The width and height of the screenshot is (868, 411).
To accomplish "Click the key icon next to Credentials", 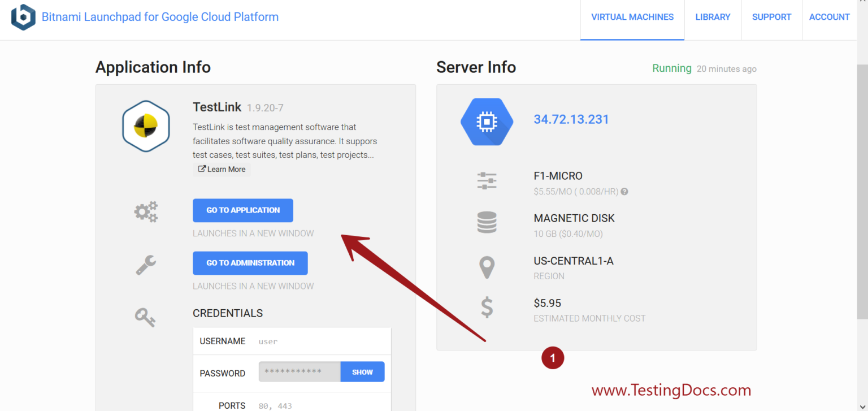I will tap(145, 317).
